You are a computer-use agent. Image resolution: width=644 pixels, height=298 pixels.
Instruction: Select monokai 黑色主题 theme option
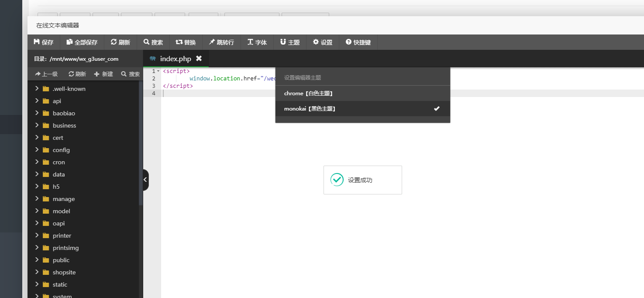(362, 109)
